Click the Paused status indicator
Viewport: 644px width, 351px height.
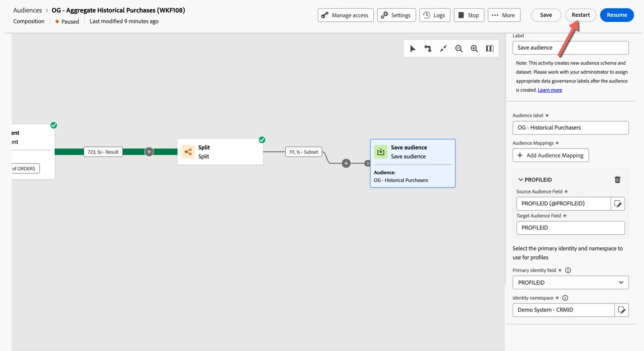67,21
